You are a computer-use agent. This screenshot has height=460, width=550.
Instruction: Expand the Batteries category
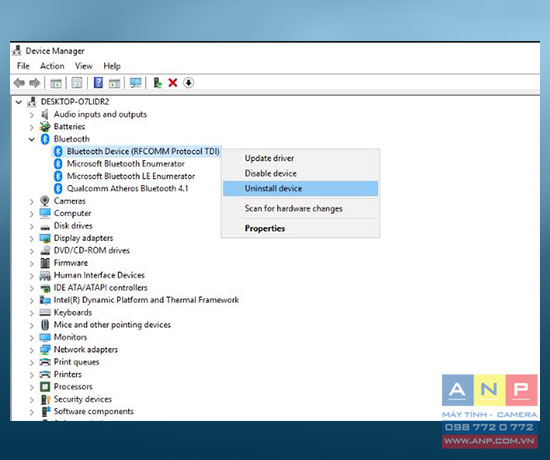32,127
